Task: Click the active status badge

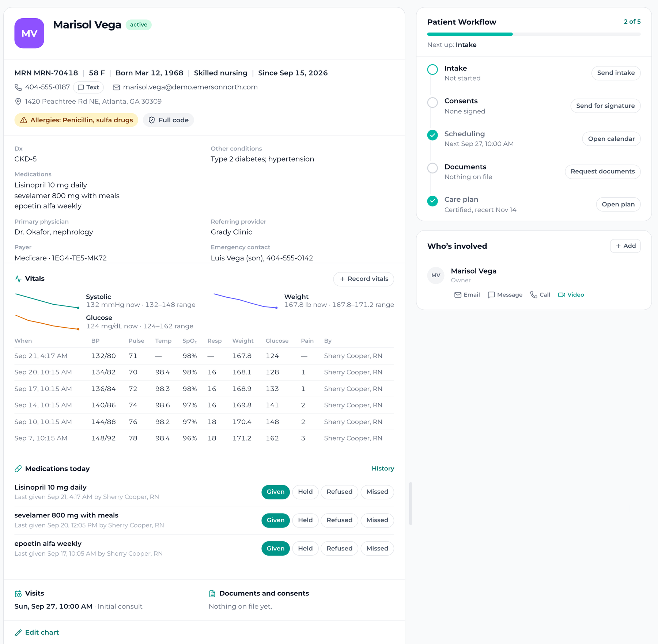Action: [x=139, y=25]
